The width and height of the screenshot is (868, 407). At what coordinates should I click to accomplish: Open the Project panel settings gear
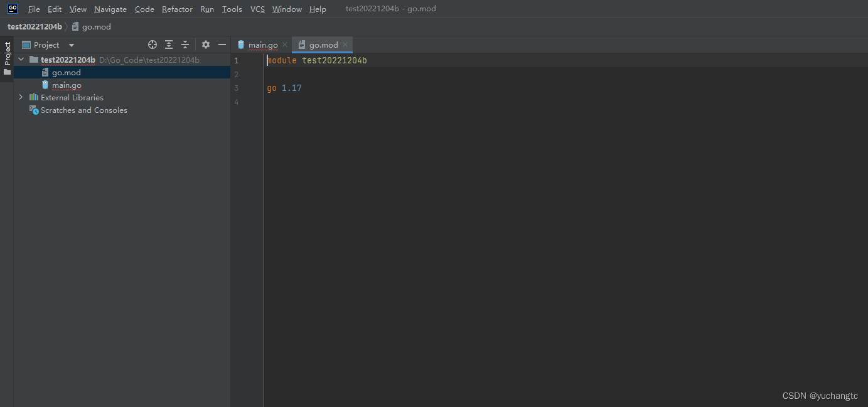click(206, 45)
